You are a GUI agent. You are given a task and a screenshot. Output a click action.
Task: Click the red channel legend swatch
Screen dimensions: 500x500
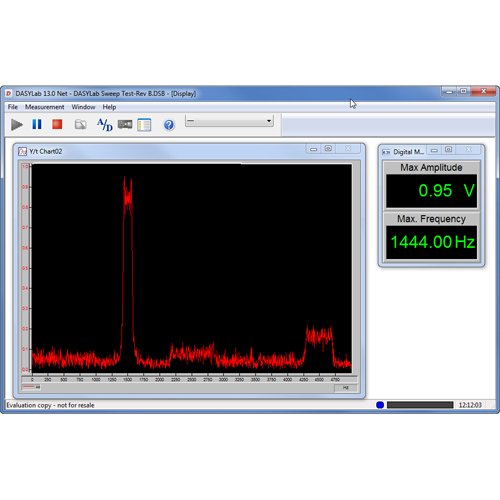point(29,387)
